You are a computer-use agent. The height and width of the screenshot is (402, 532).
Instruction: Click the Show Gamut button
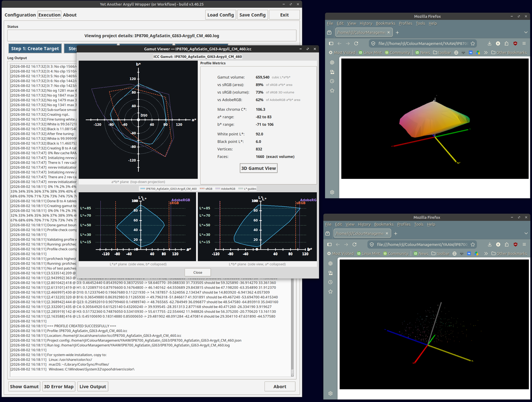point(24,386)
